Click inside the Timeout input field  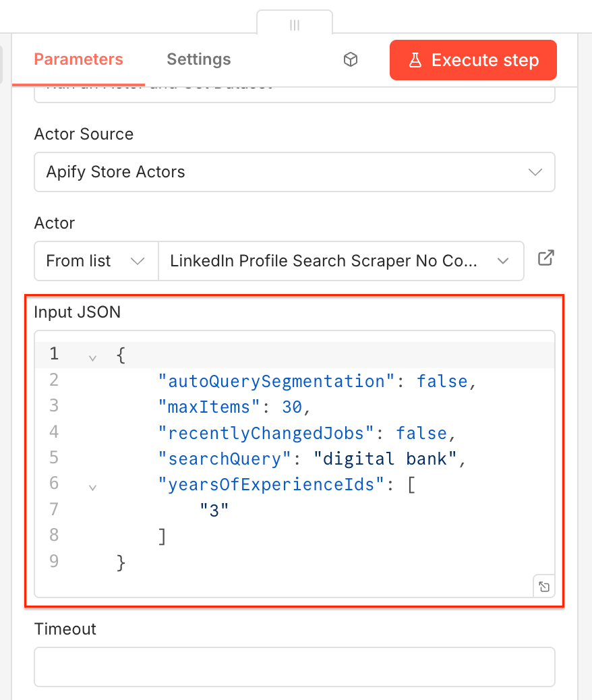click(x=295, y=666)
